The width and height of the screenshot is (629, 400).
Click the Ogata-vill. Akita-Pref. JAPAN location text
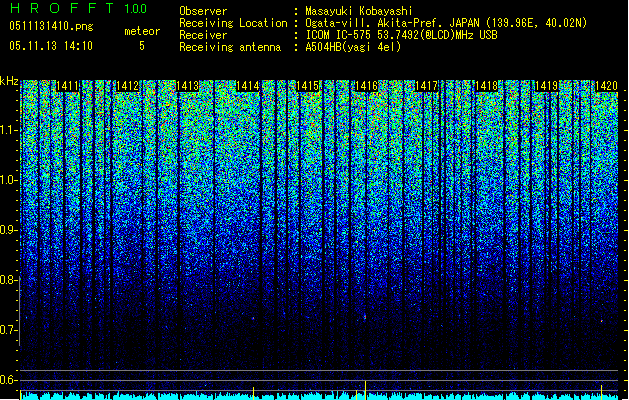click(446, 23)
